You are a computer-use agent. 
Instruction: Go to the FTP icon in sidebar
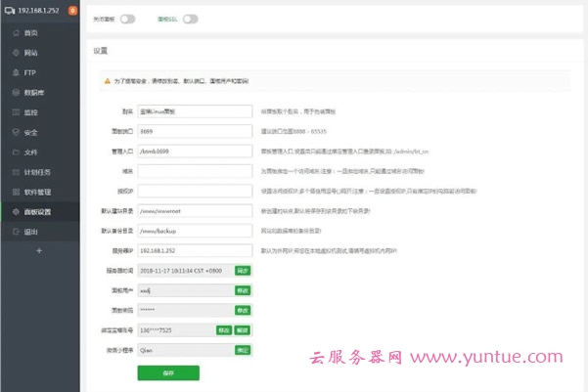point(14,72)
